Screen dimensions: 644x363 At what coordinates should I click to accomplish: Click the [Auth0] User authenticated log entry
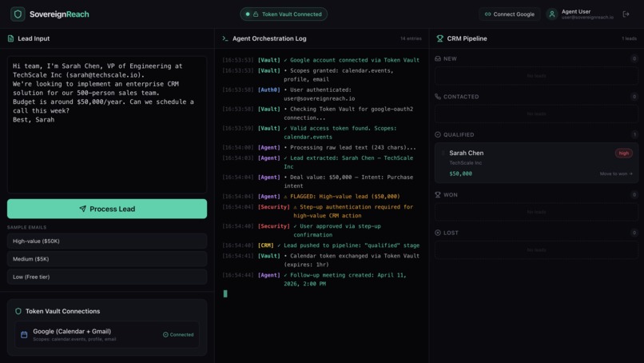(320, 94)
